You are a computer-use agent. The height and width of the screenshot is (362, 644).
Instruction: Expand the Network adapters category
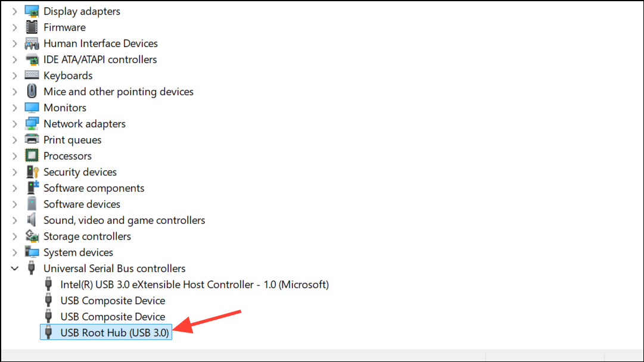pos(15,123)
